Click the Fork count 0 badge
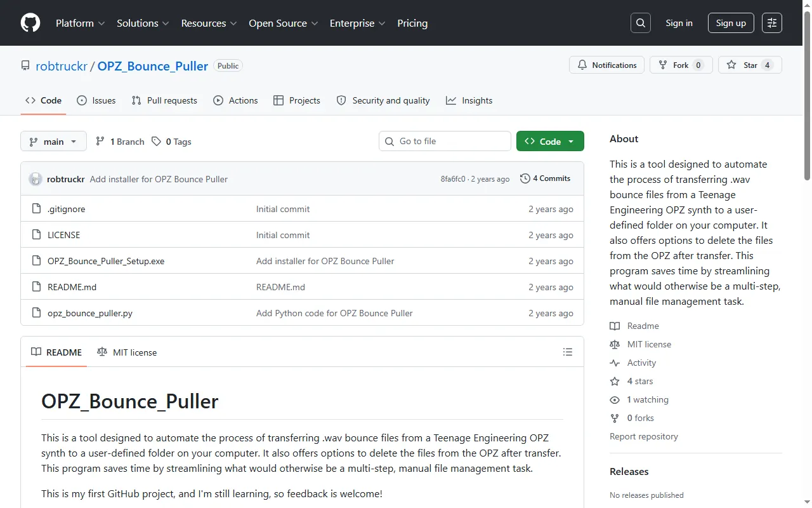The image size is (812, 508). click(x=698, y=65)
